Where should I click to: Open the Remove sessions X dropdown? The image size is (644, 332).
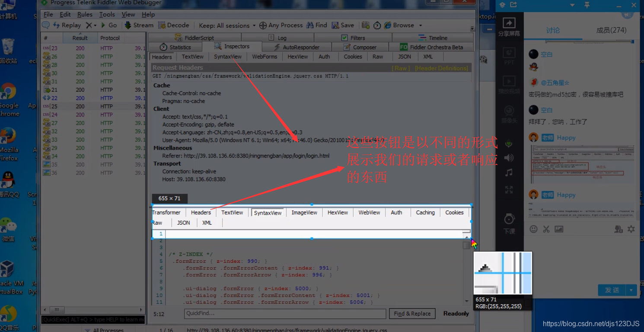point(91,26)
